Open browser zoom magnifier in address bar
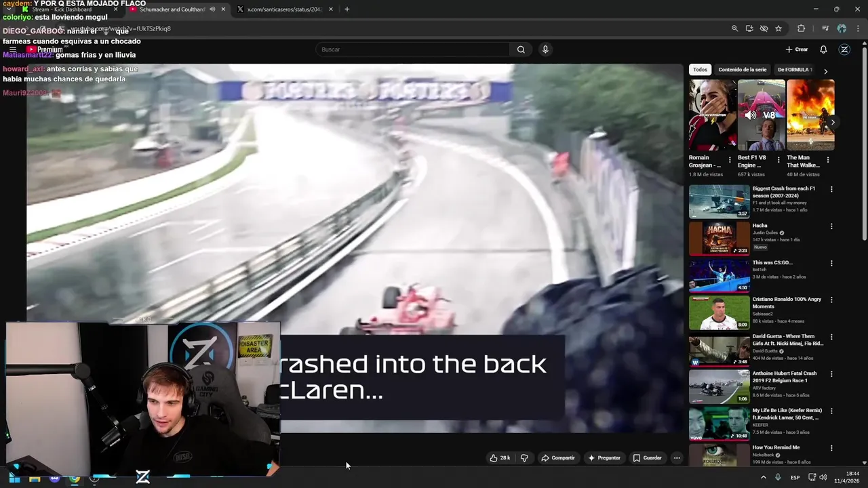The width and height of the screenshot is (868, 488). [x=734, y=28]
